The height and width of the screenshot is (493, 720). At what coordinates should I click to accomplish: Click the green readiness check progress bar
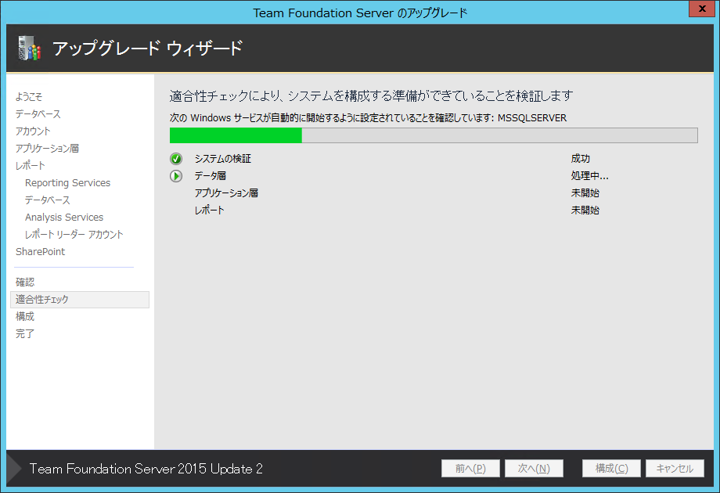coord(433,135)
